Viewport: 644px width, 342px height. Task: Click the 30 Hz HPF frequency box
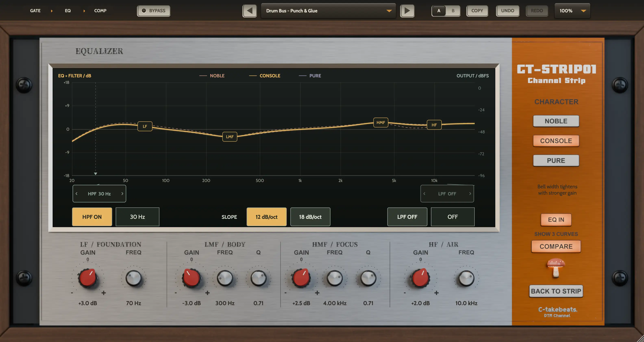pyautogui.click(x=137, y=217)
